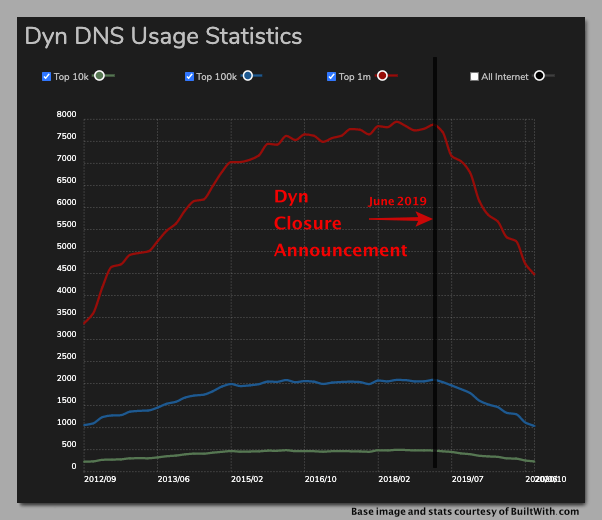Uncheck the Top 100k checkbox
Viewport: 602px width, 520px height.
coord(189,76)
